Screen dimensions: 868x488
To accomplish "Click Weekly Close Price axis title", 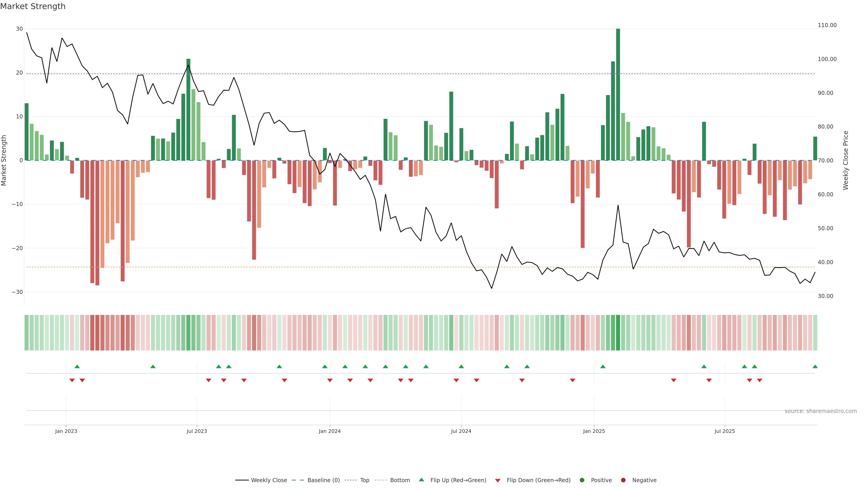I will 845,160.
